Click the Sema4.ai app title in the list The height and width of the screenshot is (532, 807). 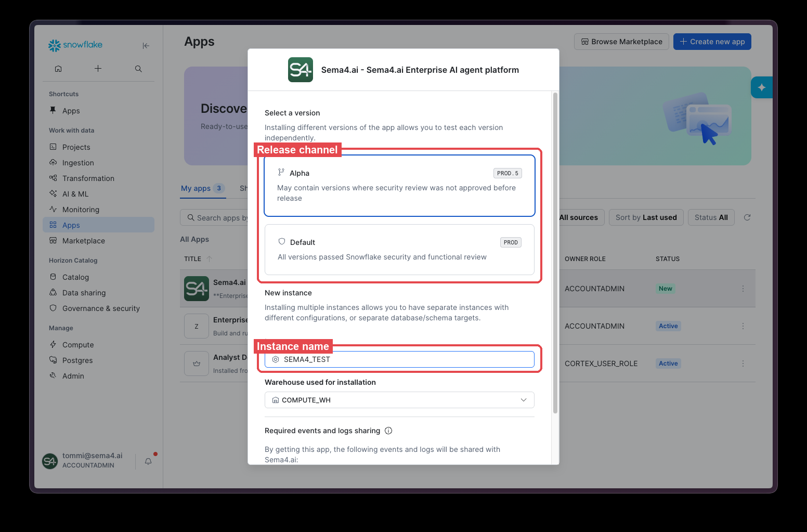point(229,282)
